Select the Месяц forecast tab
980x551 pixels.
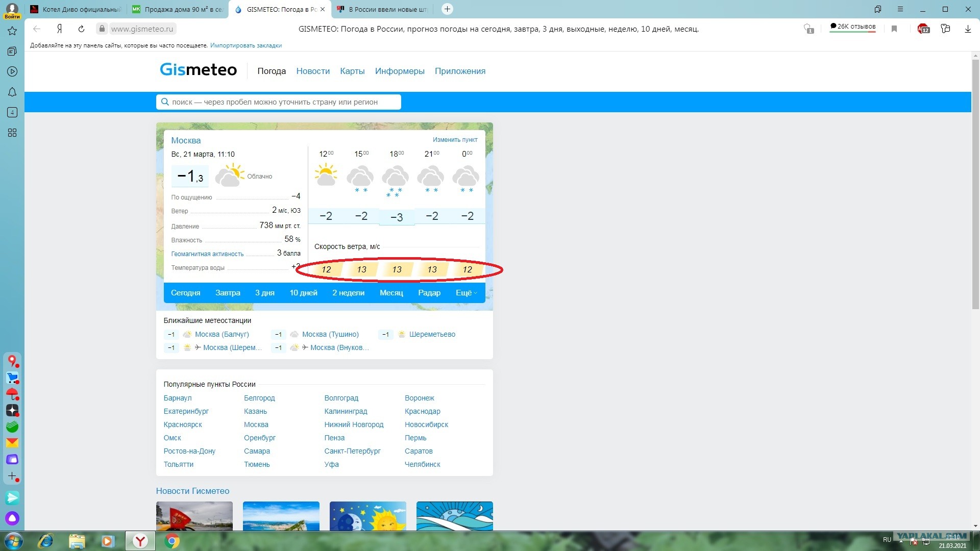tap(391, 293)
